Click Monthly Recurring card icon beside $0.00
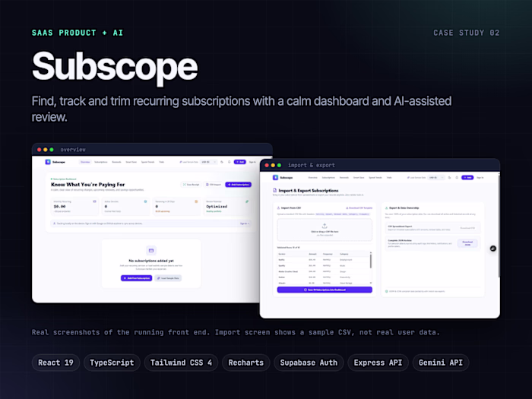 click(x=95, y=201)
